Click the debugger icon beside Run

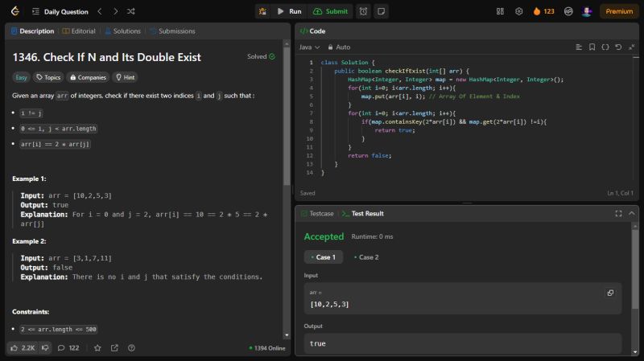(x=262, y=11)
